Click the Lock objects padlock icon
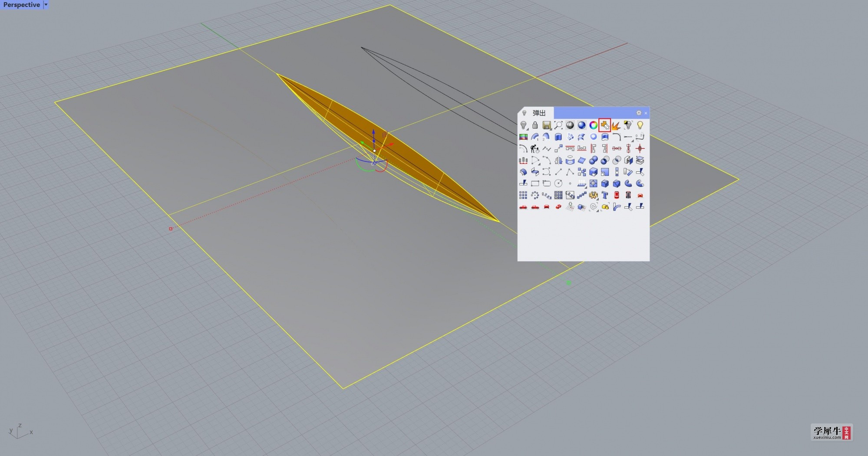868x456 pixels. coord(535,125)
